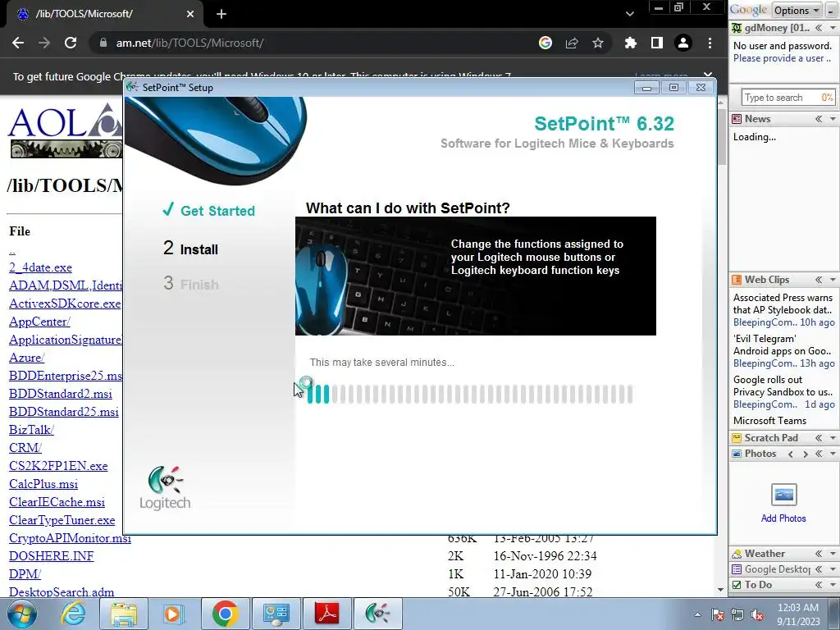This screenshot has height=630, width=840.
Task: Click Action Center flag tray icon
Action: 718,614
